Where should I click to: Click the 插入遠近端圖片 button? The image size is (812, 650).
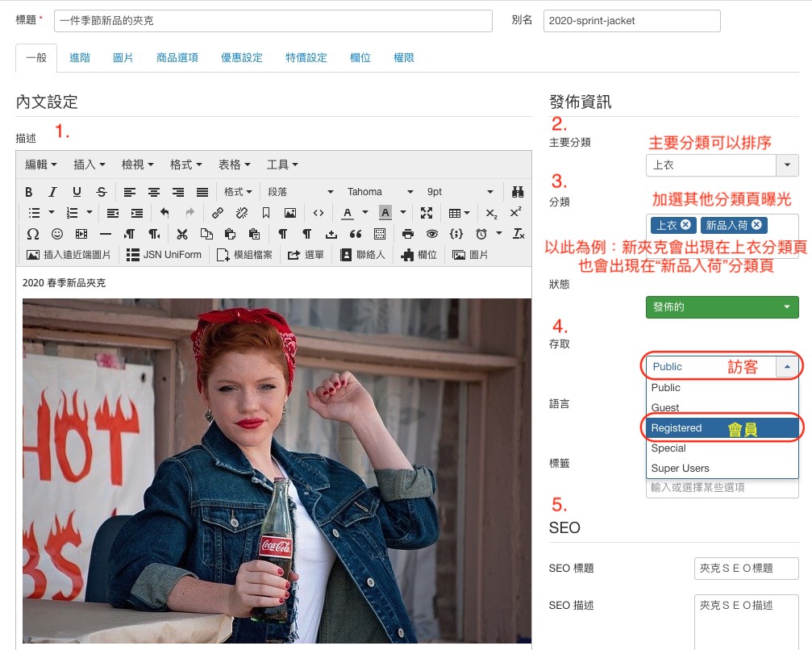pyautogui.click(x=70, y=255)
